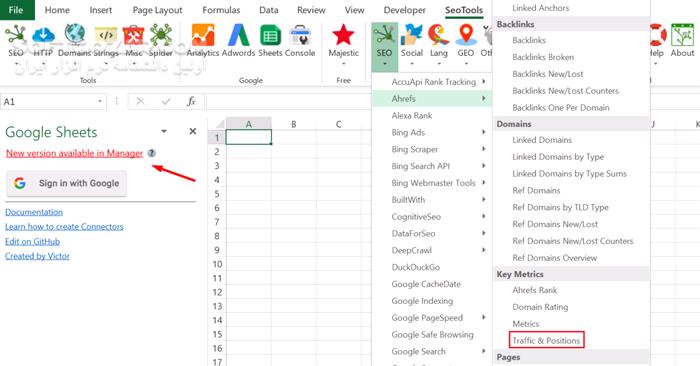Expand the Name Box dropdown arrow
The image size is (700, 366).
point(100,101)
